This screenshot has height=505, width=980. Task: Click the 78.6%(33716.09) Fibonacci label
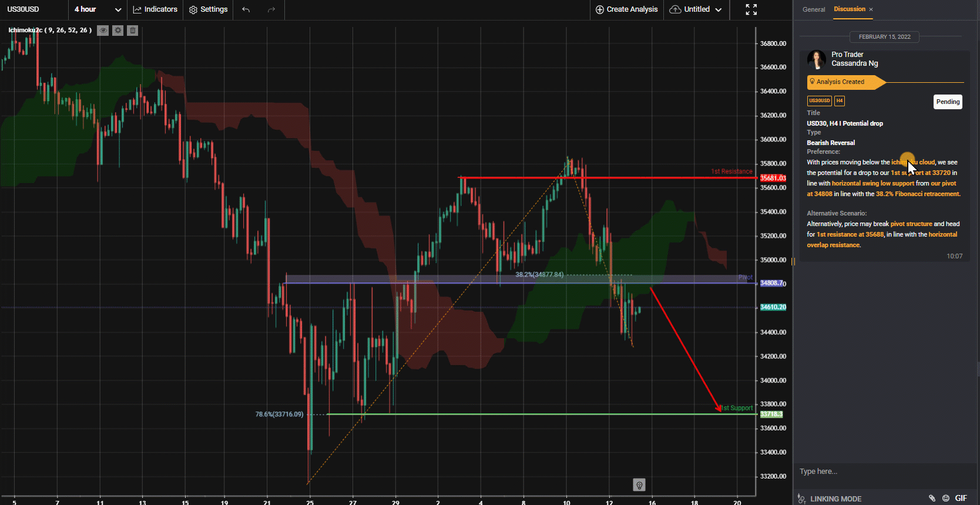279,414
